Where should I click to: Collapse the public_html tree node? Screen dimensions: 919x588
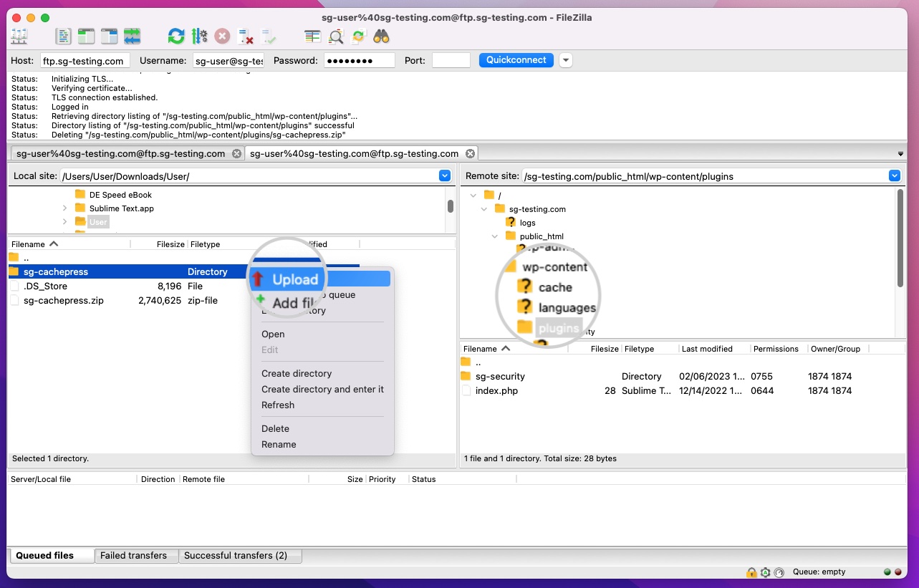495,236
